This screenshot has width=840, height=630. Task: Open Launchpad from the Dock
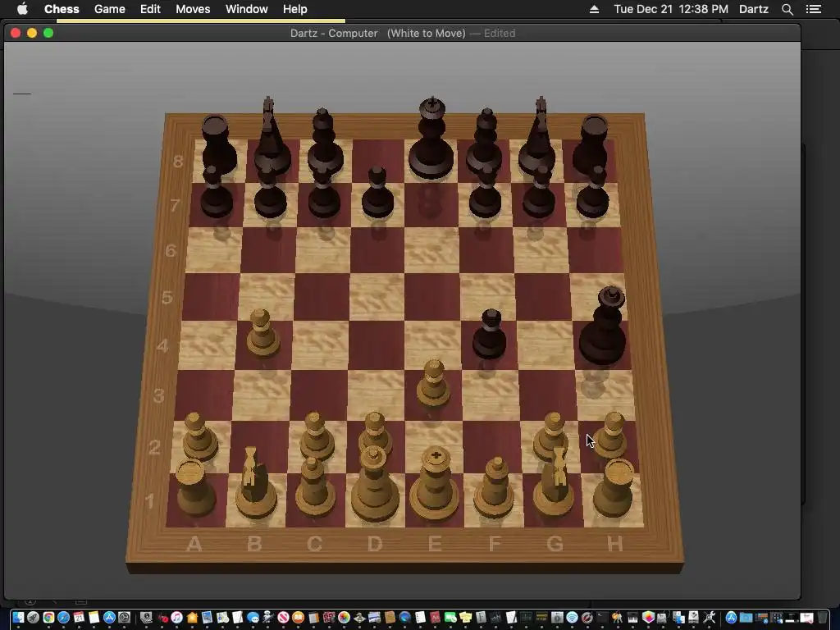(33, 617)
